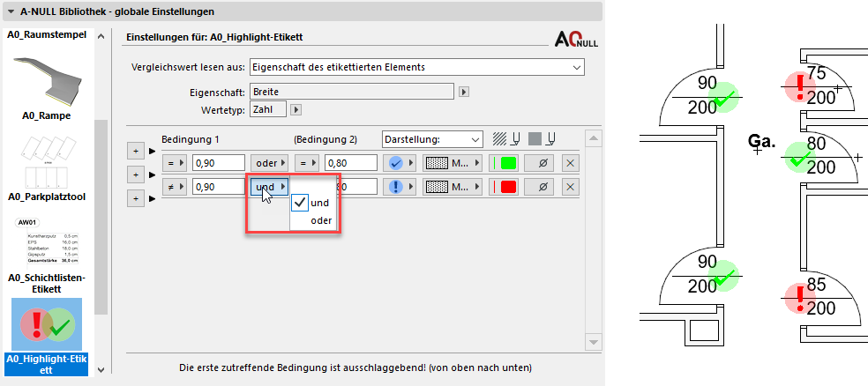Screen dimensions: 868x386
Task: Select the A0_Rampe library thumbnail
Action: pos(48,84)
